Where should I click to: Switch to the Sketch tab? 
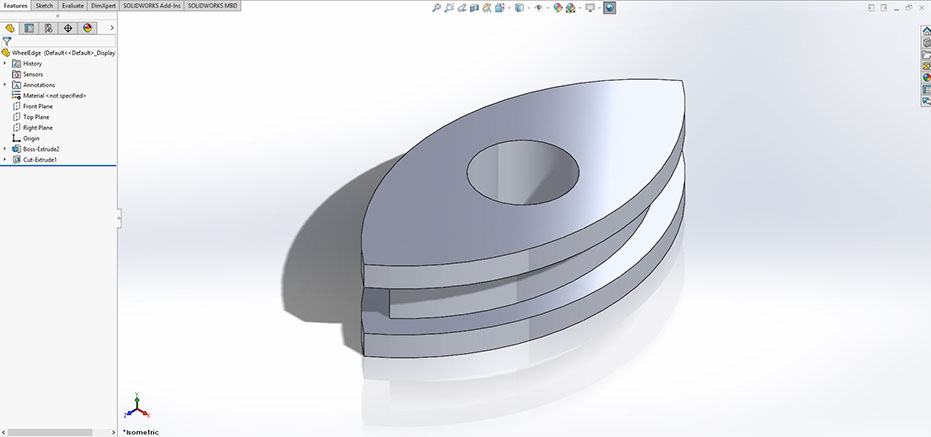pyautogui.click(x=44, y=5)
